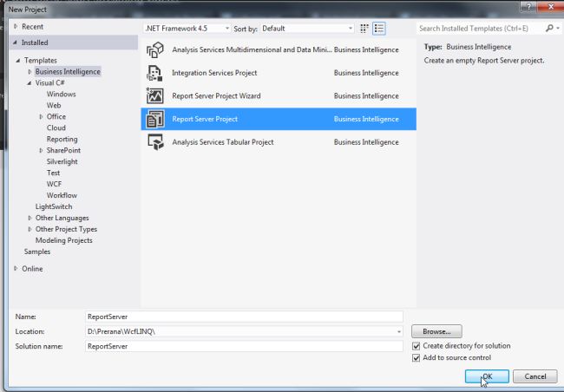
Task: Close the New Project dialog
Action: 551,6
